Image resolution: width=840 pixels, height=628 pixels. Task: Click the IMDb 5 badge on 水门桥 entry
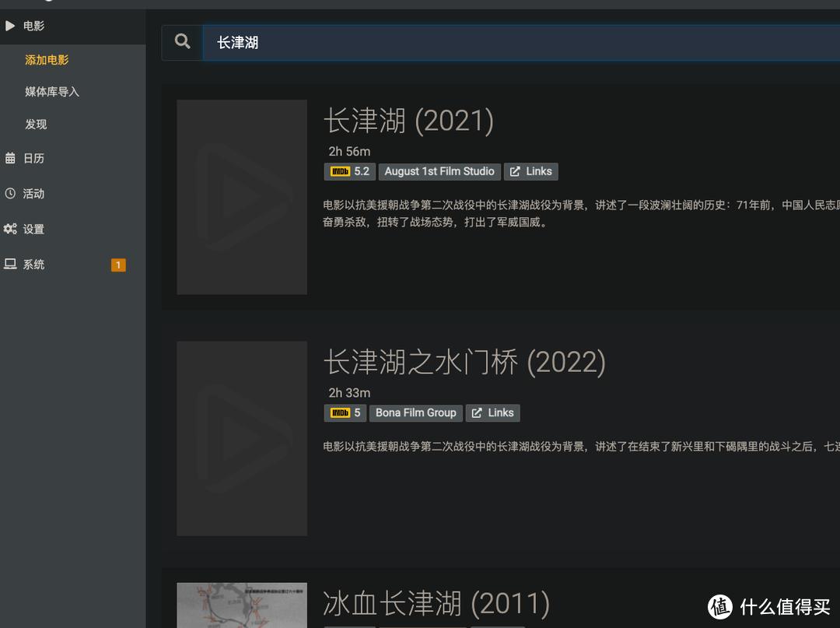pos(345,412)
